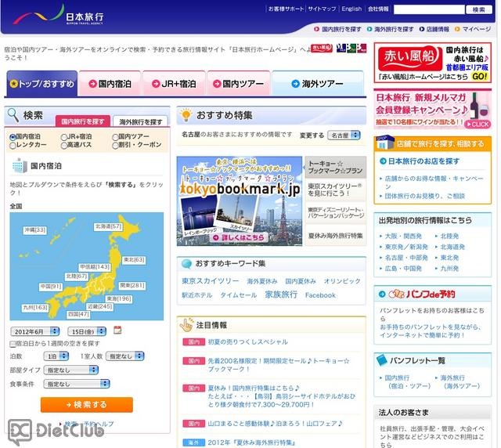Open the 15日(金) day dropdown

(87, 331)
